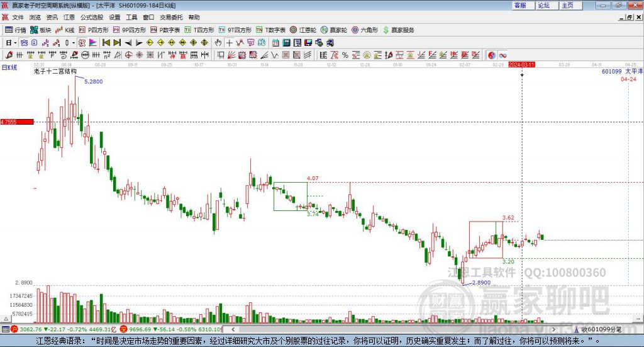Screen dimensions: 644x347
Task: Open the 板块 sector view
Action: point(40,30)
